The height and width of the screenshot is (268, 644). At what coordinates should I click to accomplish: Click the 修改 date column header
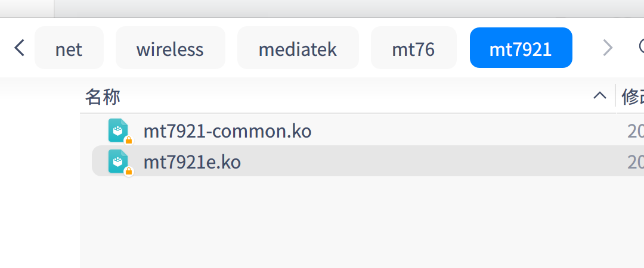[x=631, y=96]
